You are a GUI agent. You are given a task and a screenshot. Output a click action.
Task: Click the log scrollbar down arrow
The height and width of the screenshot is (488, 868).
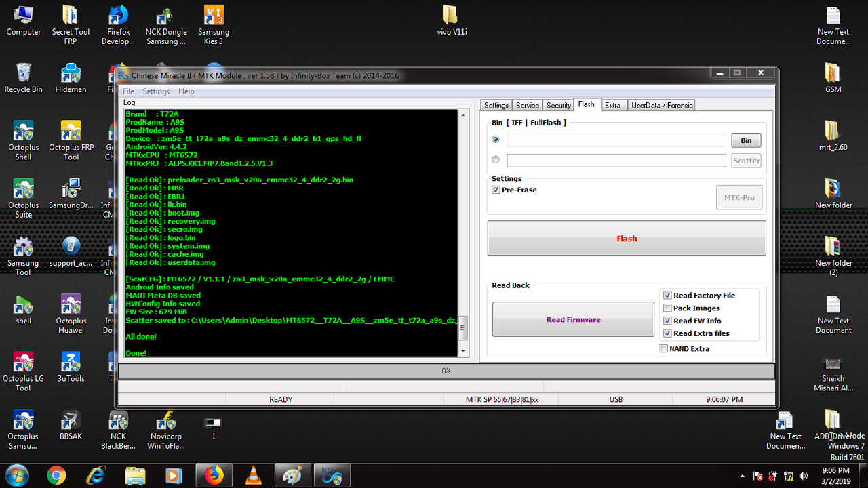tap(464, 351)
